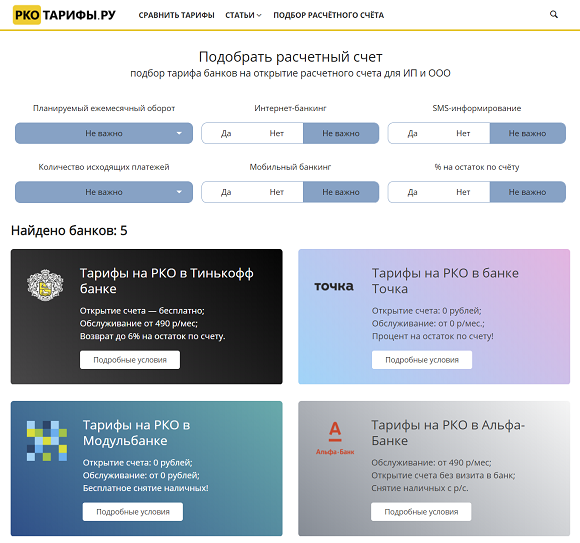Select Да for Интернет-банкинг
580x543 pixels.
(x=226, y=133)
